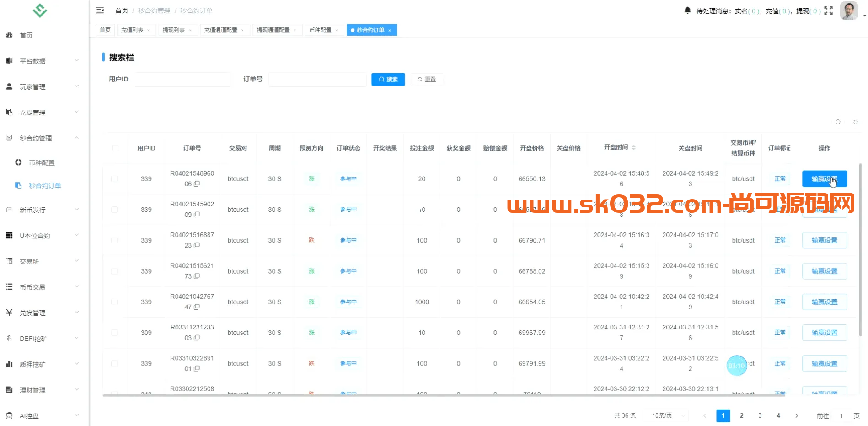
Task: Click the notification bell icon
Action: tap(687, 10)
